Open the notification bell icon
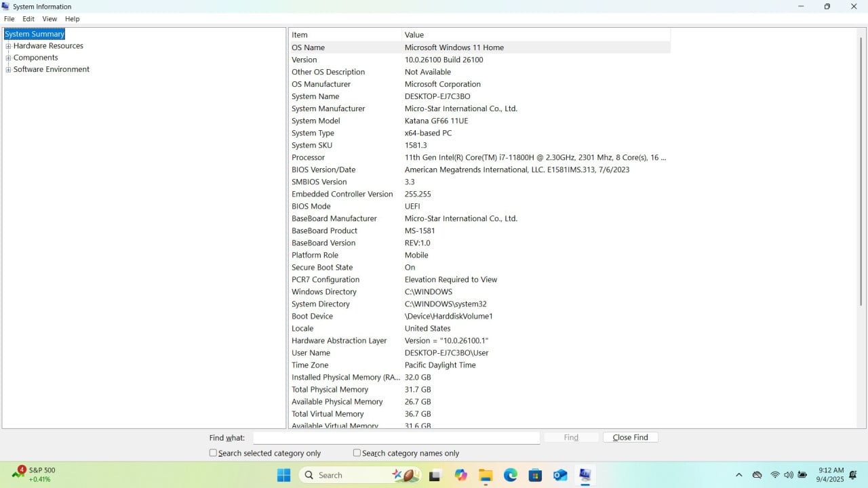Screen dimensions: 868x488 [x=853, y=475]
